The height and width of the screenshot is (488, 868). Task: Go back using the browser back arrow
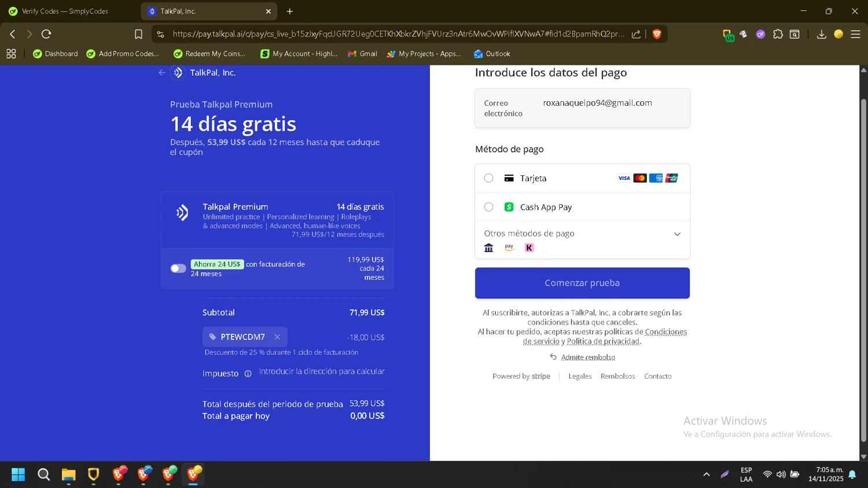[x=12, y=34]
